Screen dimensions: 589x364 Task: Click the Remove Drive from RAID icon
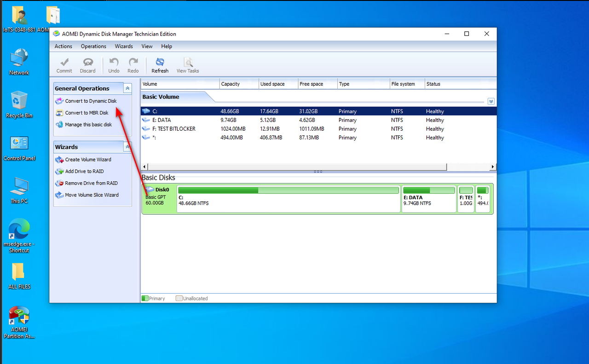(x=59, y=183)
